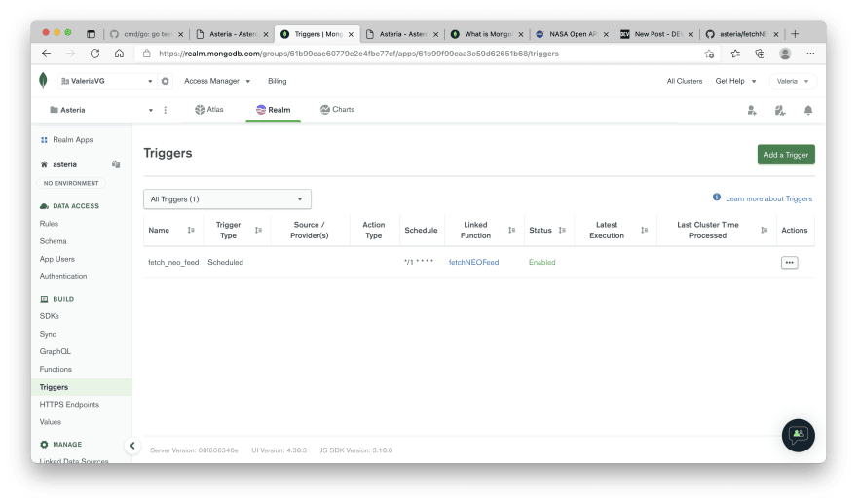Sort by Last Cluster Time Processed
The width and height of the screenshot is (857, 504).
pos(764,230)
